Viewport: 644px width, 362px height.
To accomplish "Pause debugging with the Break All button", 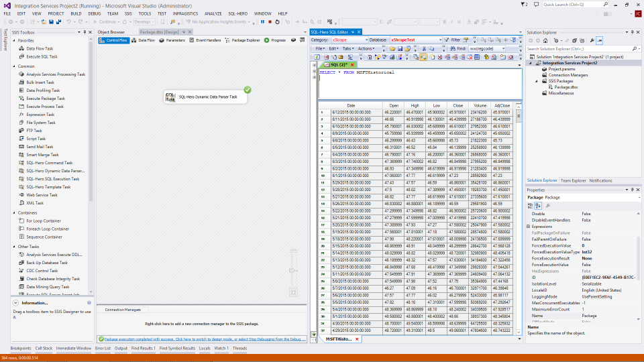I will 263,21.
